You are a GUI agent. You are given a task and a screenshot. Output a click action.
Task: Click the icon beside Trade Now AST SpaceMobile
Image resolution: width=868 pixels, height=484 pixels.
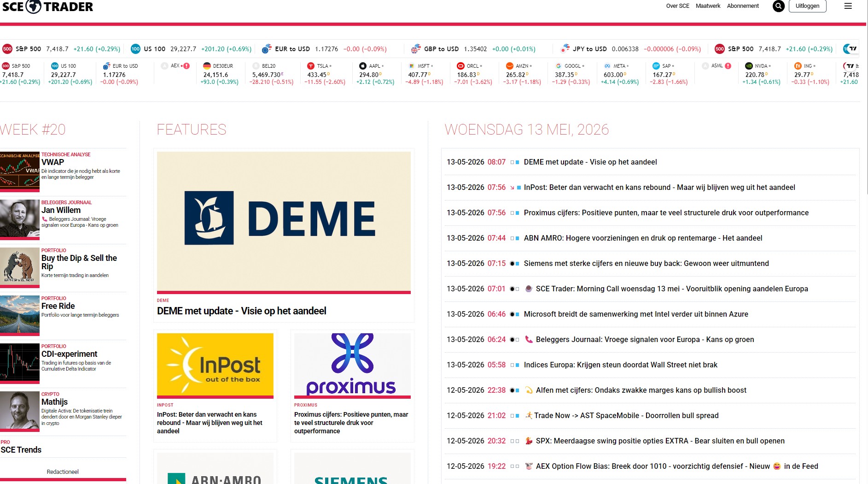pos(529,415)
